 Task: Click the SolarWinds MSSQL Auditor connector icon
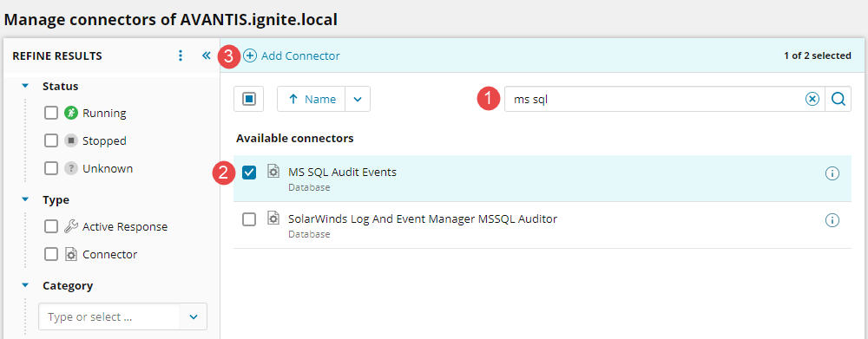click(x=273, y=218)
